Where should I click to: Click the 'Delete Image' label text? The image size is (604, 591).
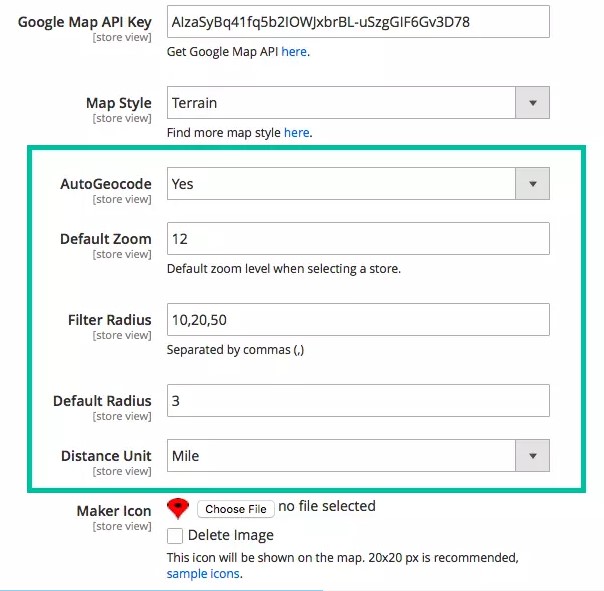click(230, 536)
